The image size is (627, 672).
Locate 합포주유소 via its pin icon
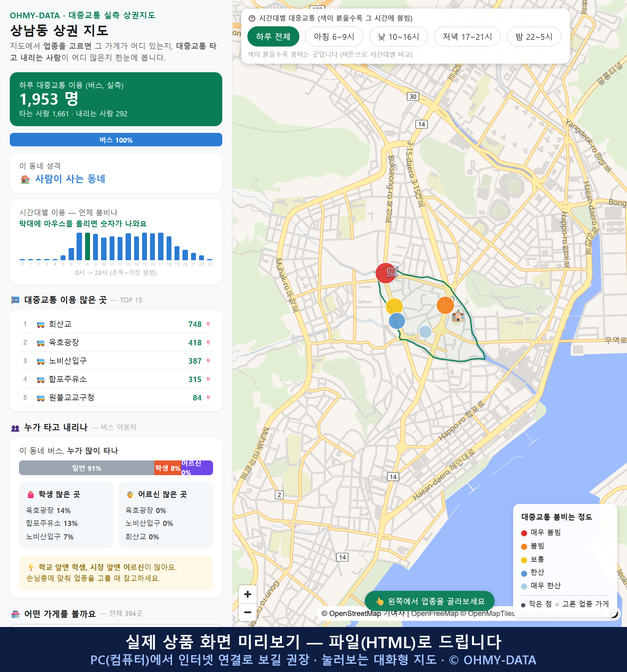click(x=208, y=379)
